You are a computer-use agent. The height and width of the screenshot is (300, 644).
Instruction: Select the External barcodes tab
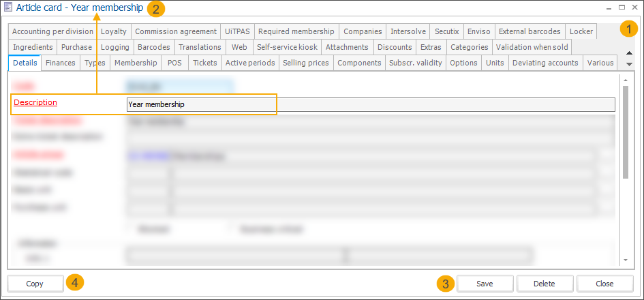[x=529, y=31]
